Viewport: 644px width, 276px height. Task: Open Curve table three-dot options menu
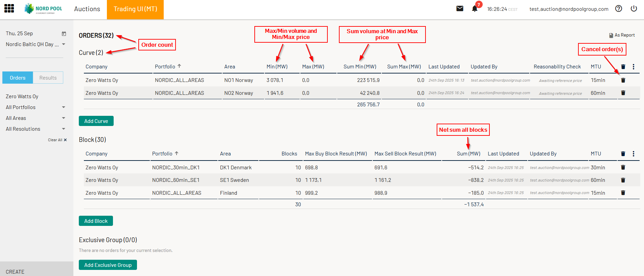(634, 67)
